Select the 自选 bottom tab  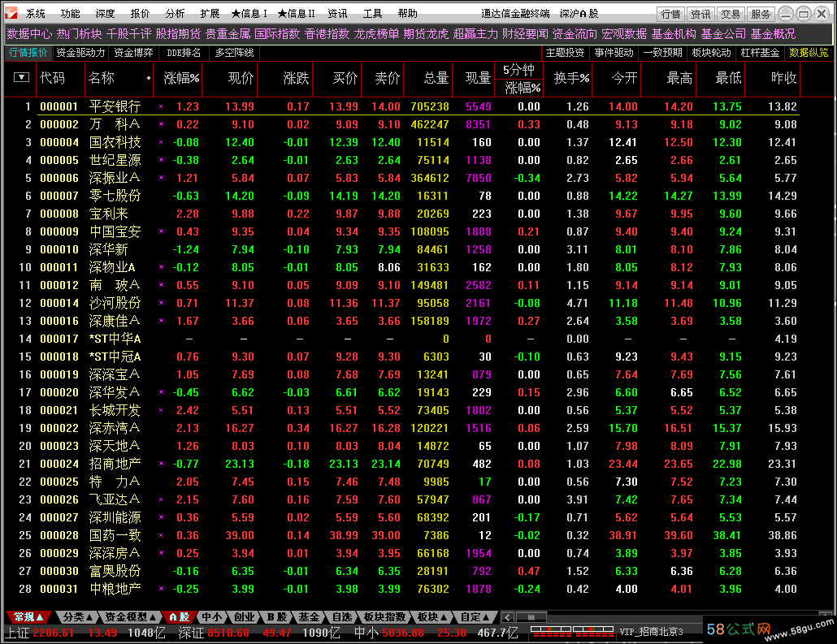[x=341, y=616]
